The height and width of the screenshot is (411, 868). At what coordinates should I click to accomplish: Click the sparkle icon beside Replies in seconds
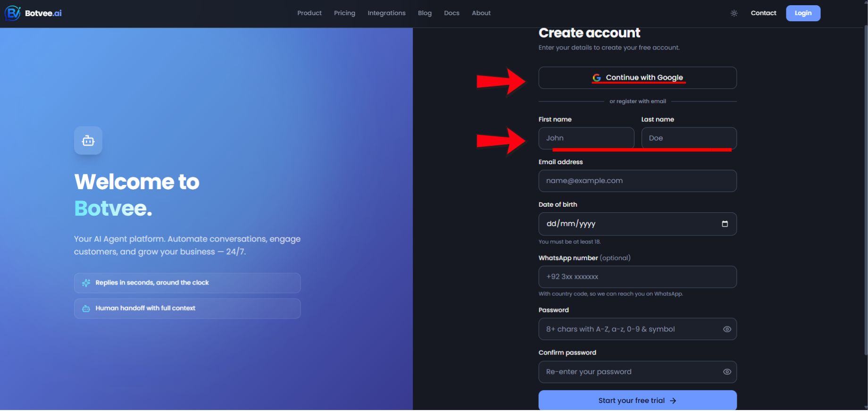pos(86,283)
